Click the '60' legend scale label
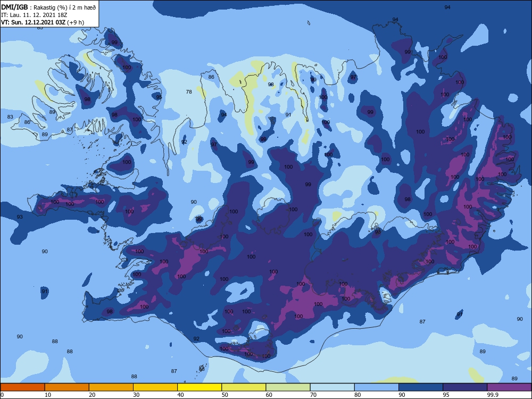The height and width of the screenshot is (399, 532). [269, 395]
